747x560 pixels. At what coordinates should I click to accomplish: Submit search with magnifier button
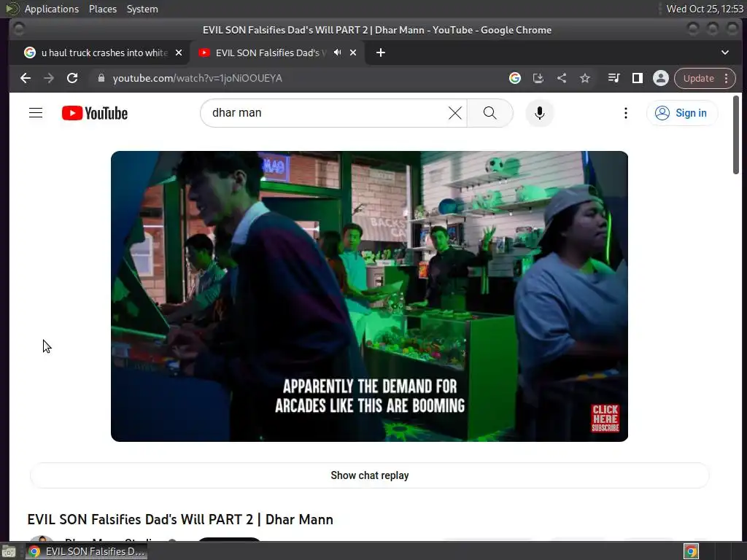tap(489, 113)
